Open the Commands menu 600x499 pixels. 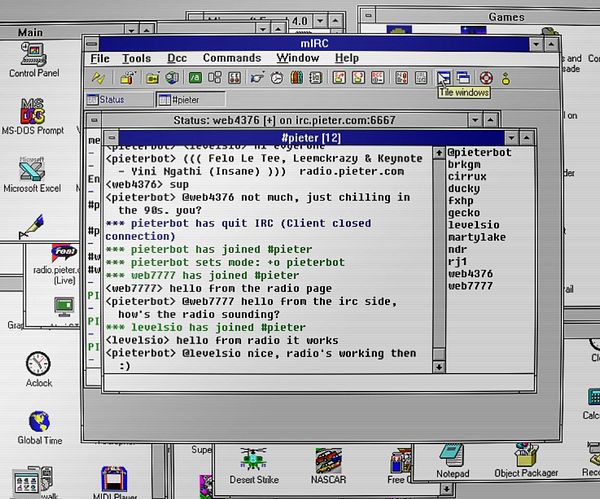[232, 58]
